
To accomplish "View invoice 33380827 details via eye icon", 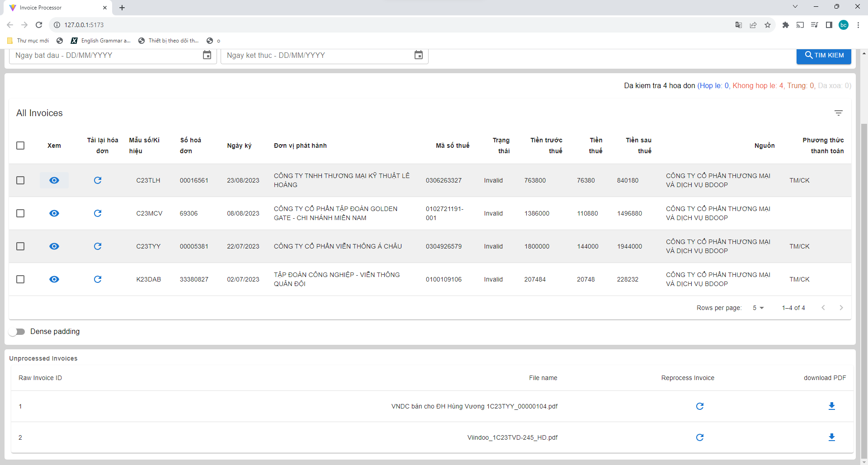I will coord(54,279).
